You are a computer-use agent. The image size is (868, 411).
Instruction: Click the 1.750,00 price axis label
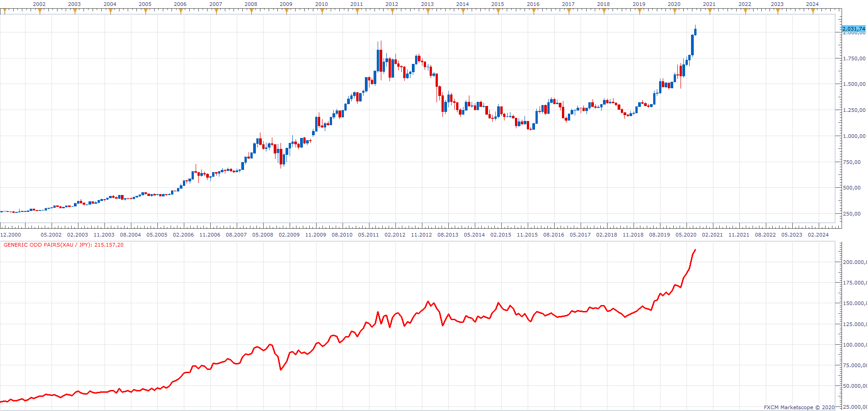[854, 58]
